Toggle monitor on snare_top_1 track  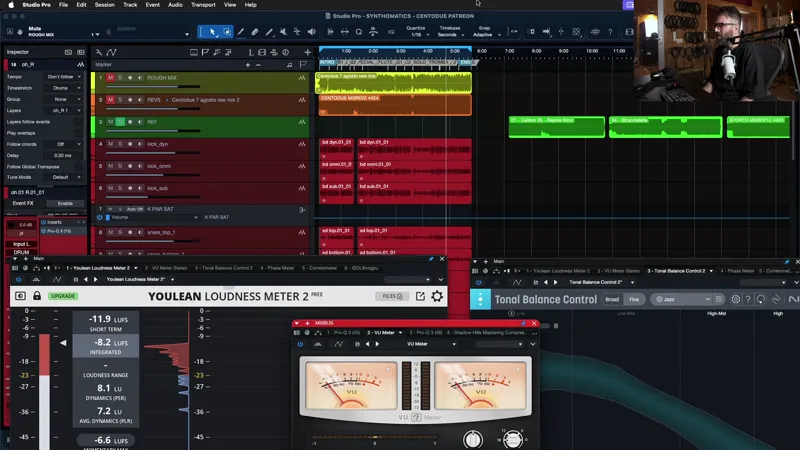[140, 232]
